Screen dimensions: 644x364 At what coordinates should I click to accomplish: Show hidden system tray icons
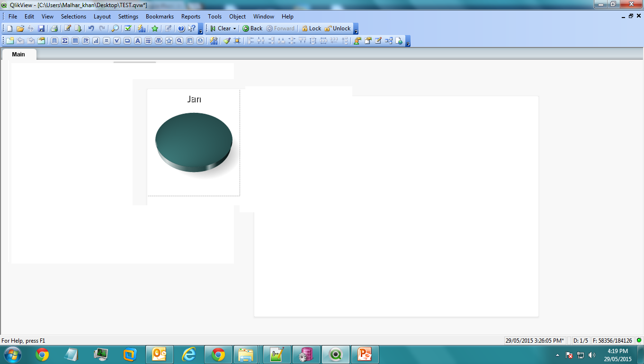pyautogui.click(x=557, y=355)
